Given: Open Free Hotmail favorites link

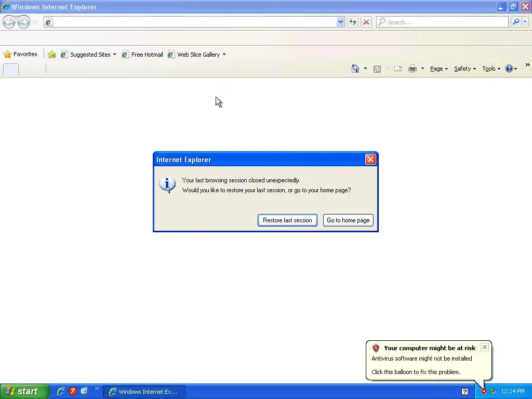Looking at the screenshot, I should click(x=142, y=54).
